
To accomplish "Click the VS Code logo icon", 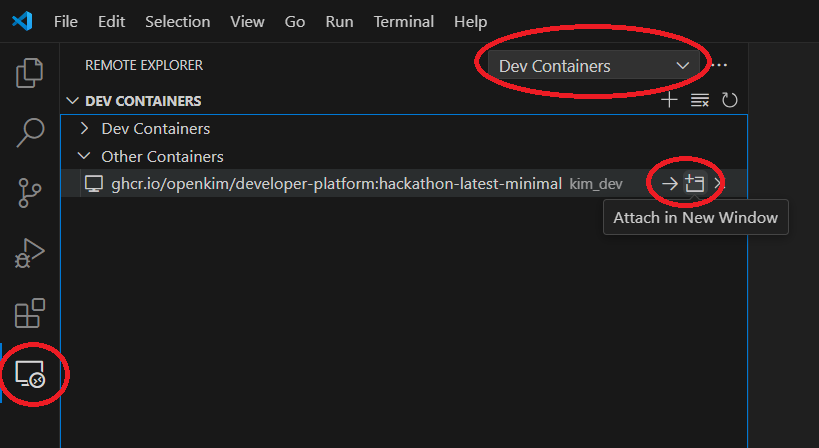I will 22,21.
